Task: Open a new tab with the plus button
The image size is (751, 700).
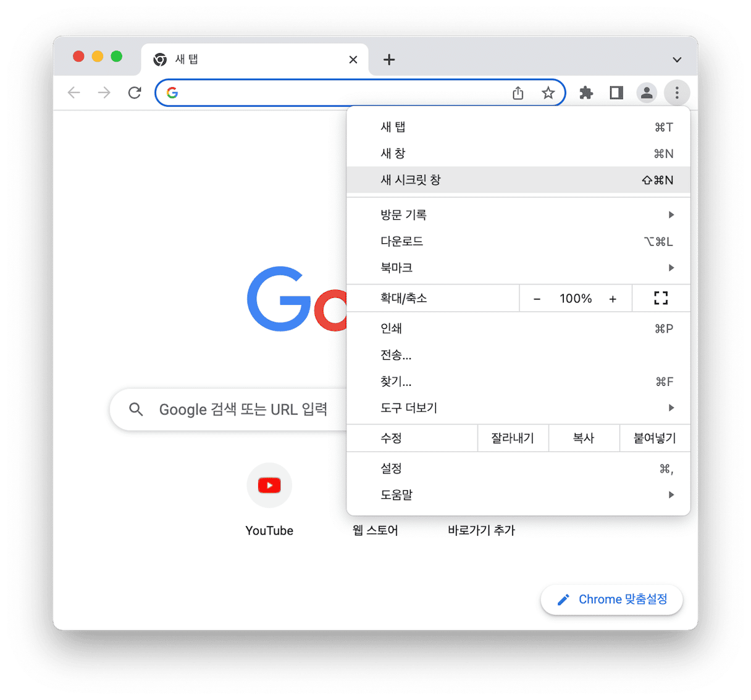Action: (388, 59)
